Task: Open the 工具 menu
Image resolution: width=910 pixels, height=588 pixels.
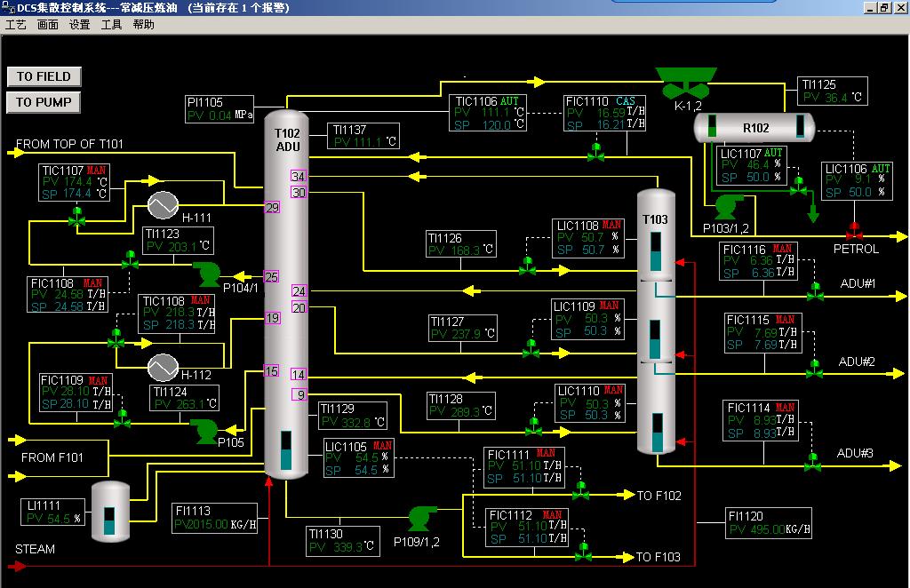Action: [x=112, y=25]
